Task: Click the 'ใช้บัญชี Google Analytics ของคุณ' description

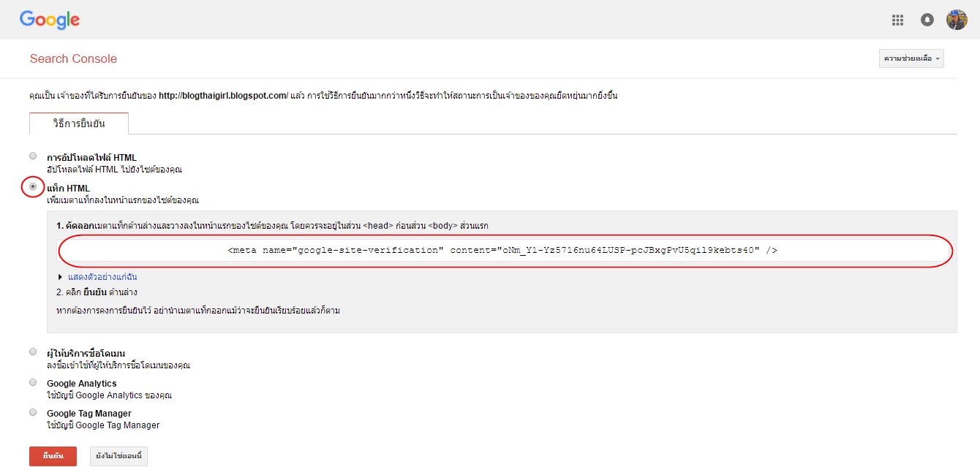Action: [109, 395]
